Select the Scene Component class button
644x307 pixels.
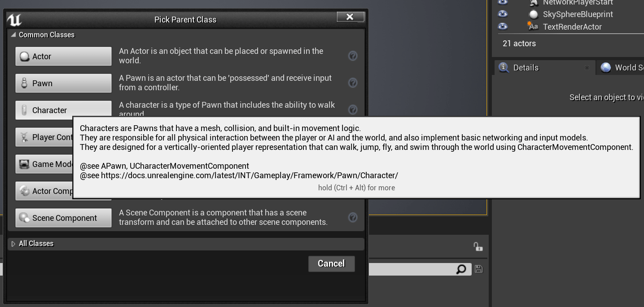[63, 218]
